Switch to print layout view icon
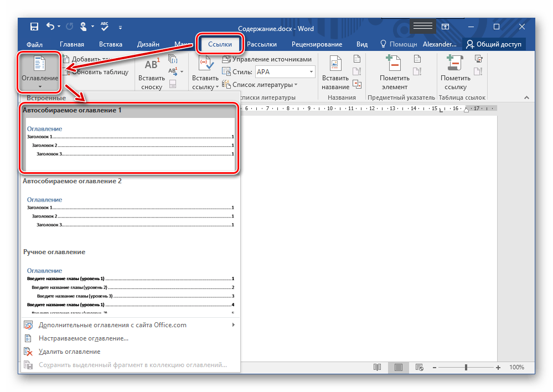553x392 pixels. 399,367
